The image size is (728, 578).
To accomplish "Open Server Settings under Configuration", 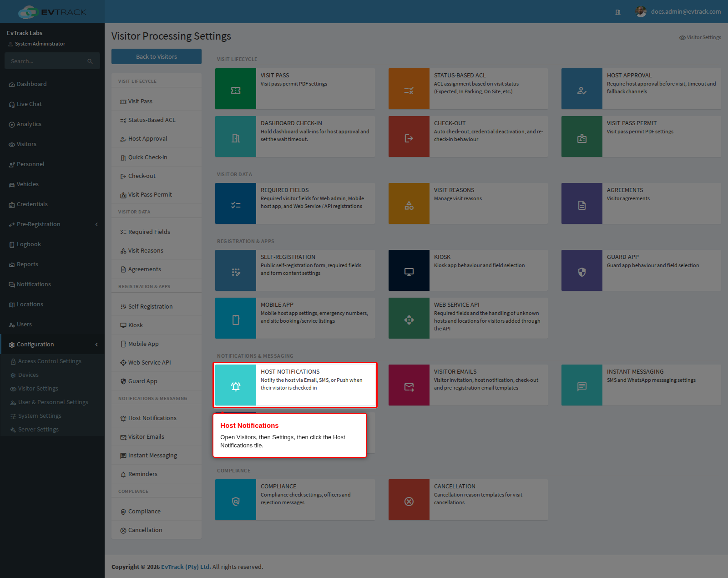I will pos(38,430).
